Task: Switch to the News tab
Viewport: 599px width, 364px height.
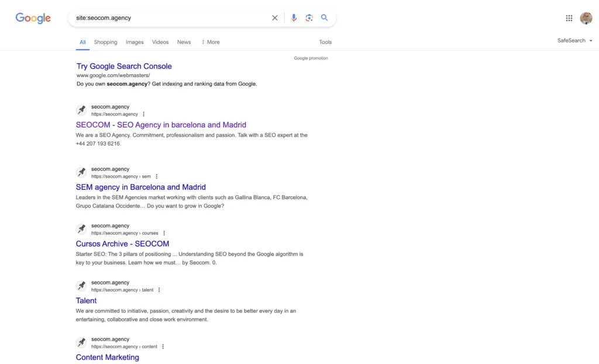Action: pyautogui.click(x=184, y=42)
